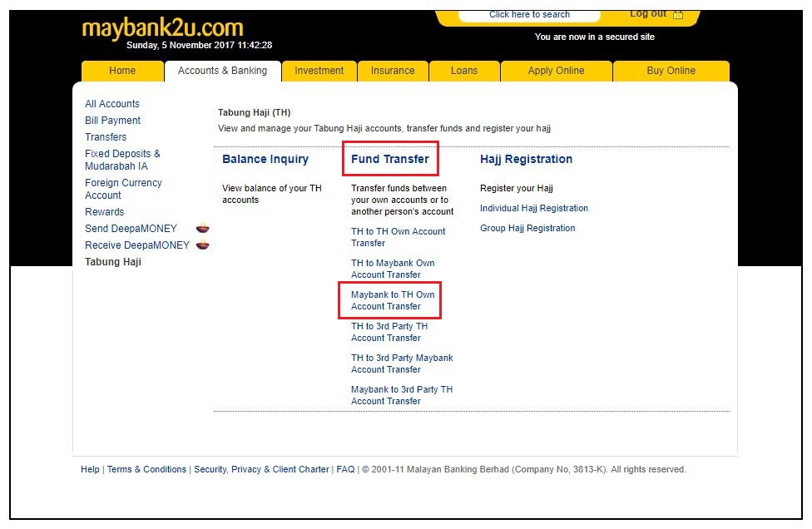Open the Rewards page
This screenshot has width=812, height=529.
[x=105, y=212]
